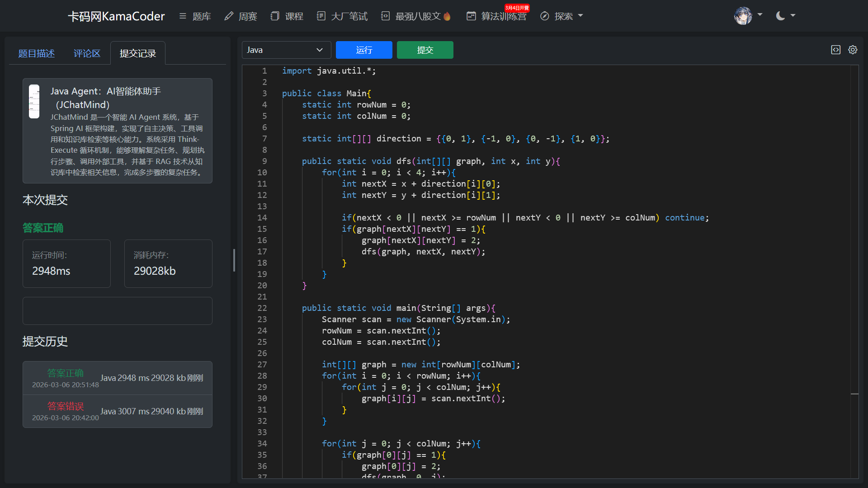Click the editor fullscreen code icon

click(x=835, y=50)
